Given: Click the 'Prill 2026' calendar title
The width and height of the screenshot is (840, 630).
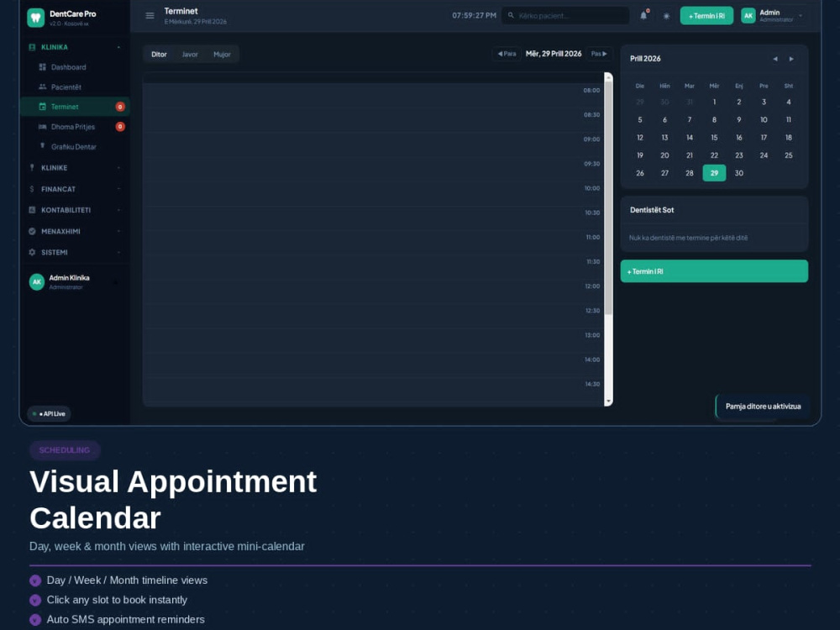Looking at the screenshot, I should pos(645,59).
